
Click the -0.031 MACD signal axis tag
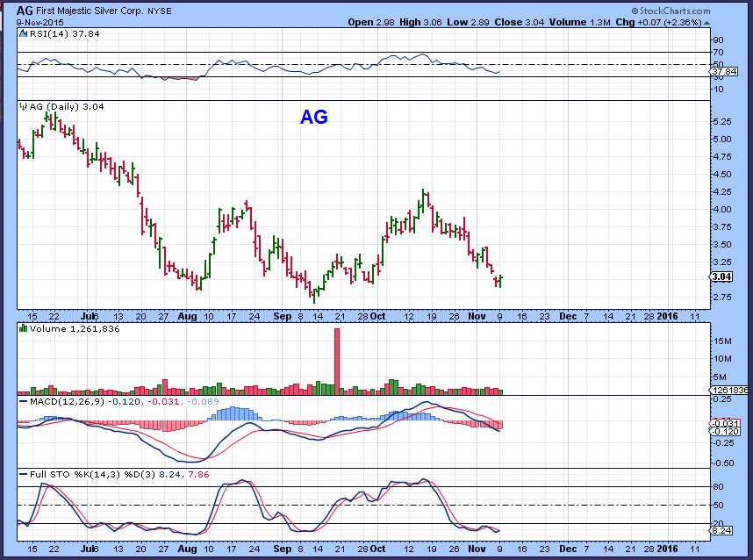(725, 423)
